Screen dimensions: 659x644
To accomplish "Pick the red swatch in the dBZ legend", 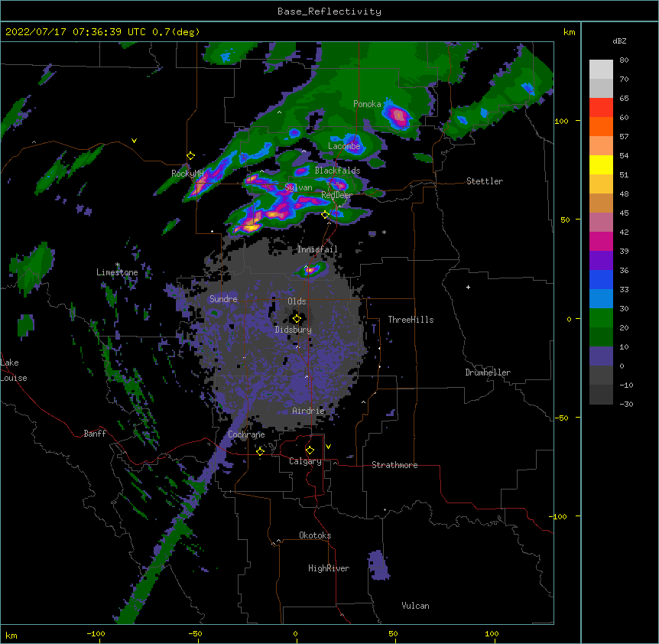I will click(x=601, y=108).
